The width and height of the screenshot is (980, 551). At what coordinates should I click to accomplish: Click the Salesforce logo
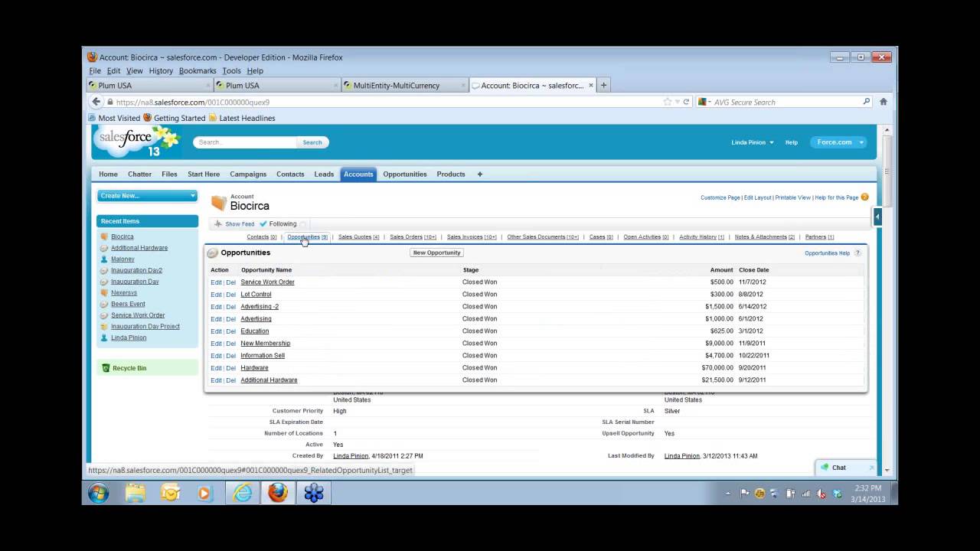pyautogui.click(x=135, y=142)
